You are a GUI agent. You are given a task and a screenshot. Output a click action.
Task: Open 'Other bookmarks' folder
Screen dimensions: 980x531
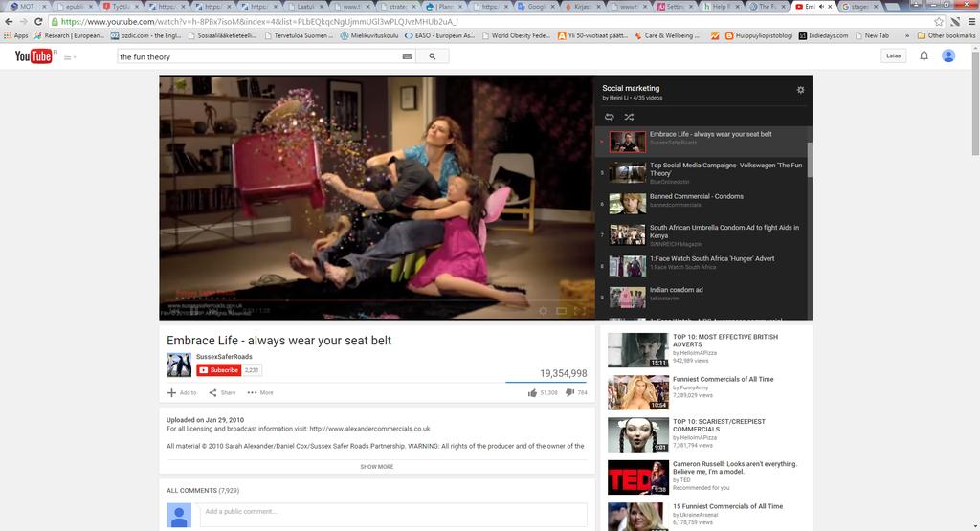pos(947,35)
